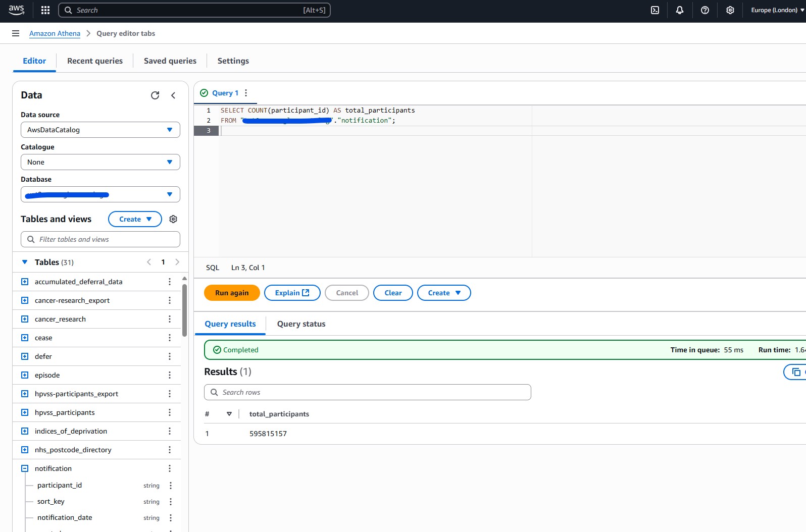Switch to the Query status tab
The width and height of the screenshot is (806, 532).
[301, 324]
